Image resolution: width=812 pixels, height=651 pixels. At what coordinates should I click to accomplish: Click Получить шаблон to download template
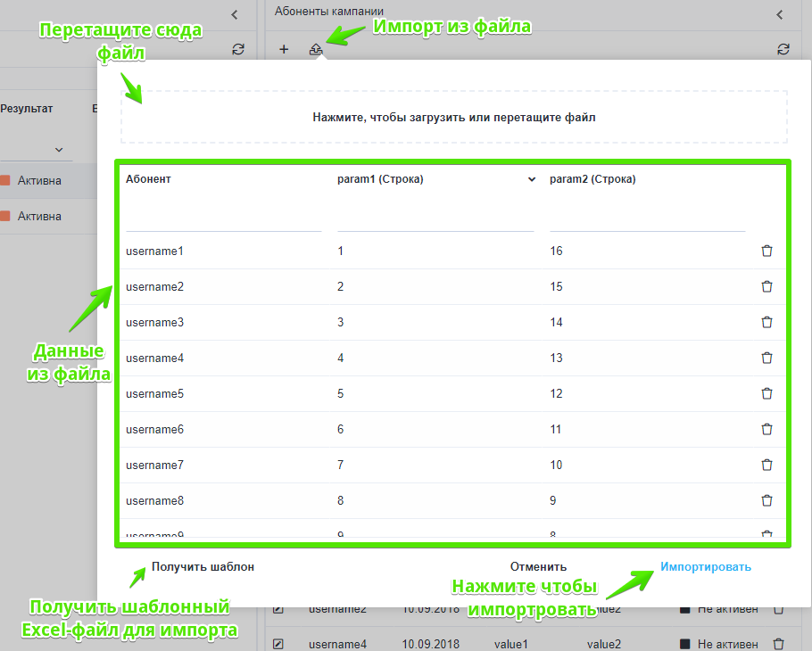coord(203,567)
